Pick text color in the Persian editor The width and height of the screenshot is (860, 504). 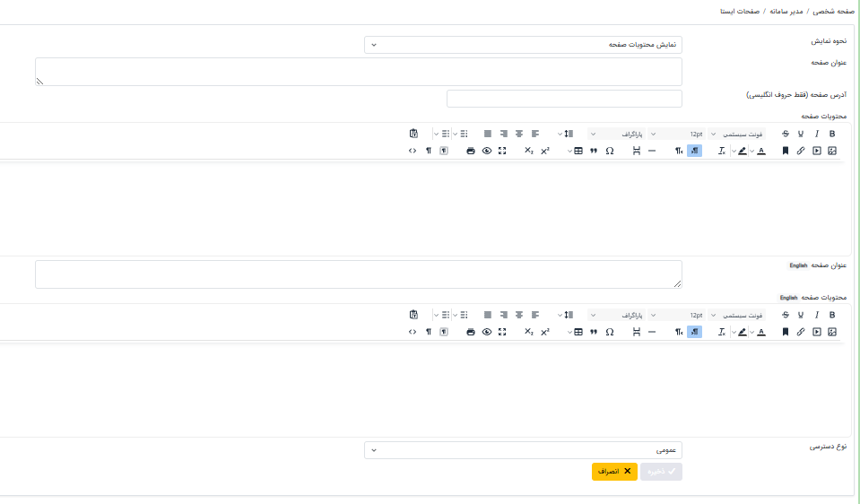click(761, 151)
